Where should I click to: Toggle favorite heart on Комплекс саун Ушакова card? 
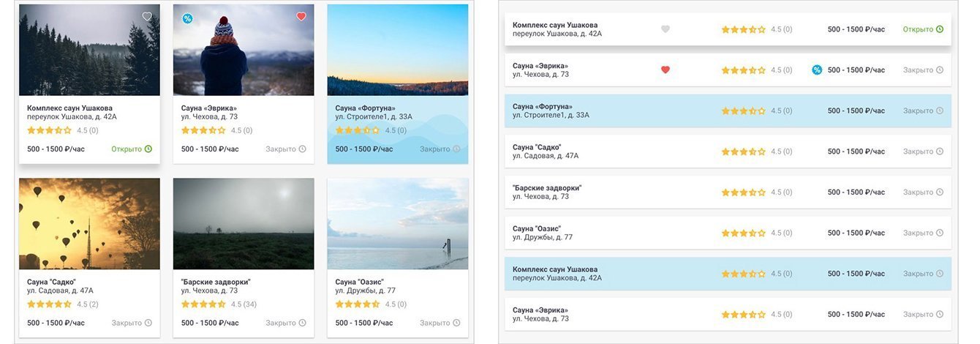147,16
